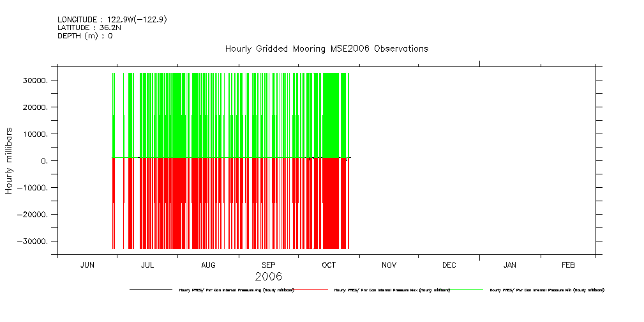Click the 2006 year label
The width and height of the screenshot is (644, 322).
pos(268,277)
